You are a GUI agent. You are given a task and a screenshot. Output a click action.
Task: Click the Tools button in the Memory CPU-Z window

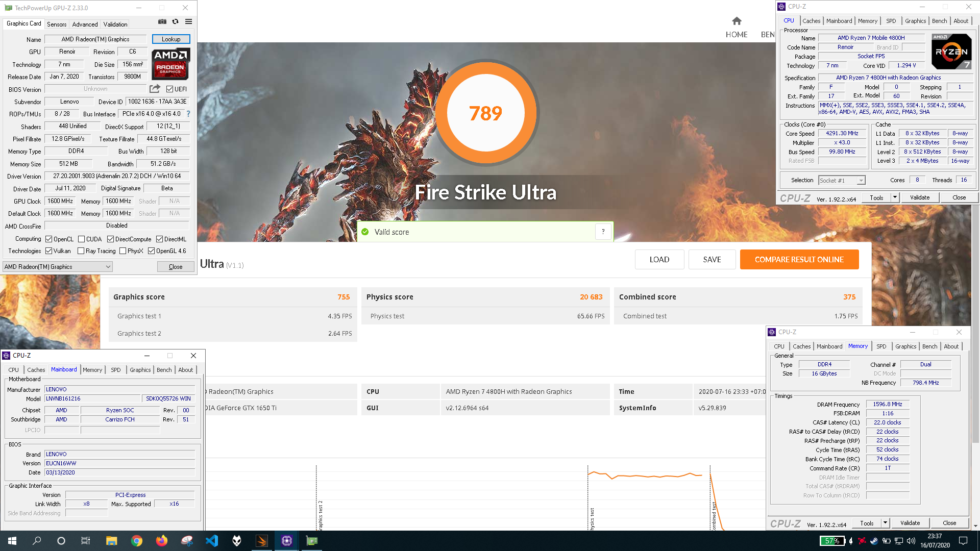[867, 523]
